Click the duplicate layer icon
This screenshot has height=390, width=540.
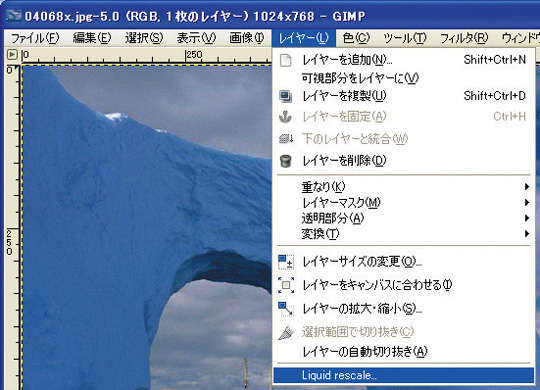coord(285,96)
